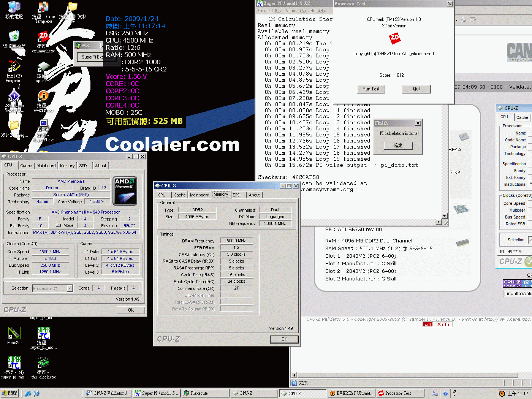Click OK in CPU-Z CPU window
Screen dimensions: 532x399
(x=131, y=310)
